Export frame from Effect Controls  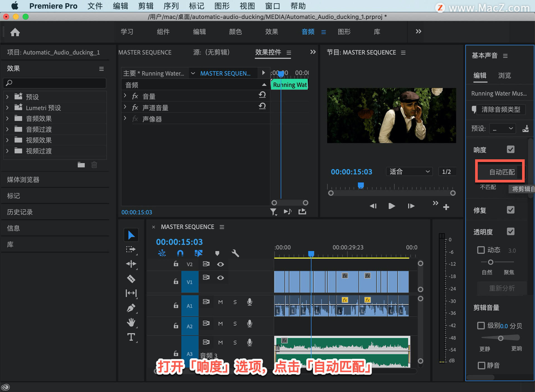pyautogui.click(x=302, y=212)
